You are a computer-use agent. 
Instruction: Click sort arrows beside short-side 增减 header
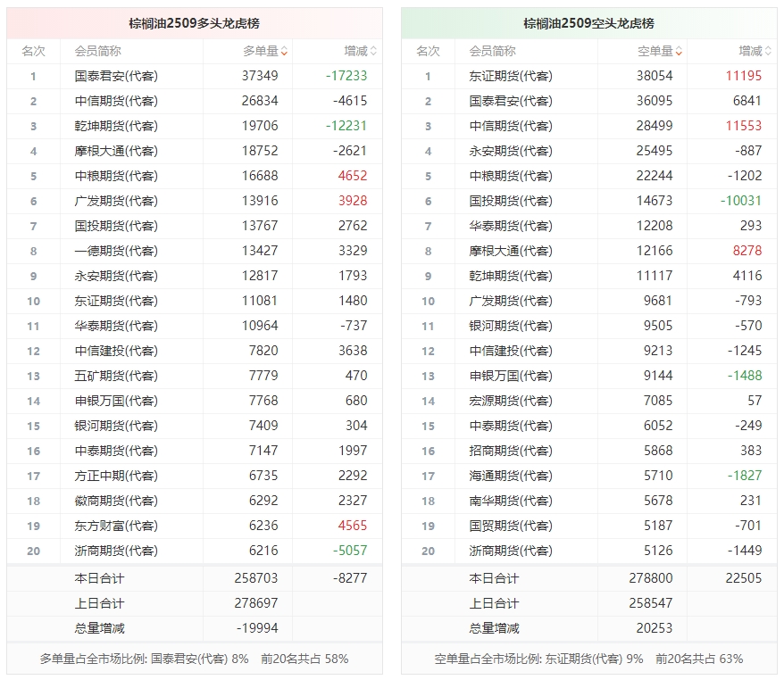(768, 51)
